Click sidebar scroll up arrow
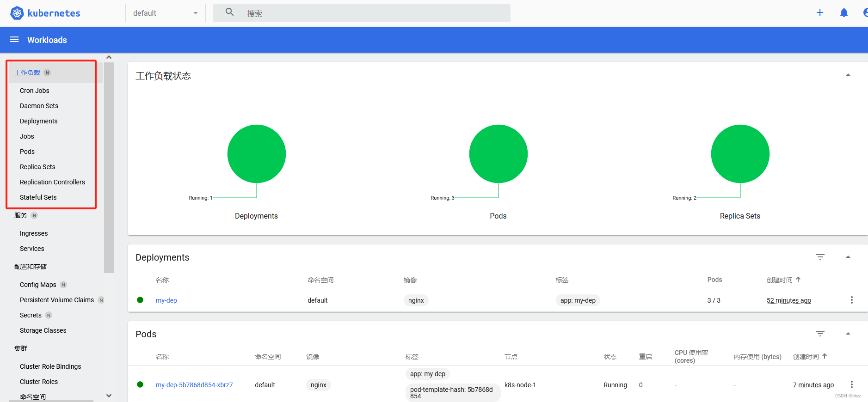Screen dimensions: 868x402 [109, 57]
